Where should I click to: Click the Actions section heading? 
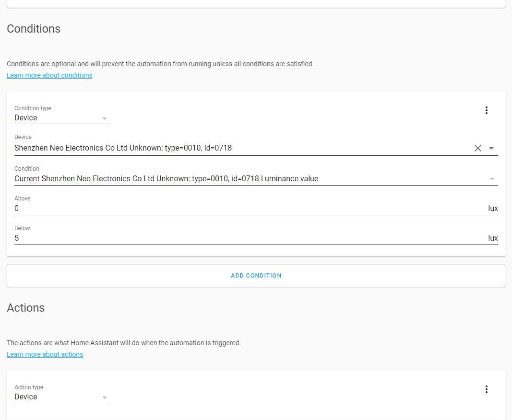[x=25, y=308]
